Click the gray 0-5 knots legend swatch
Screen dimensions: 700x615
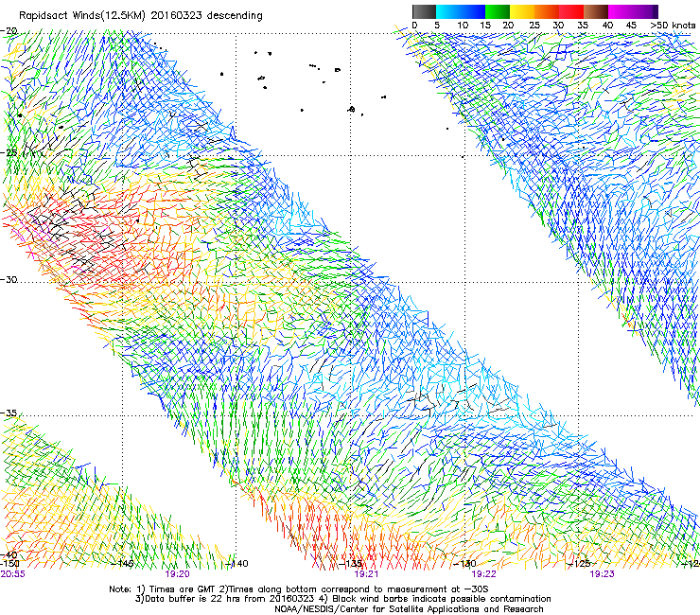pos(424,11)
